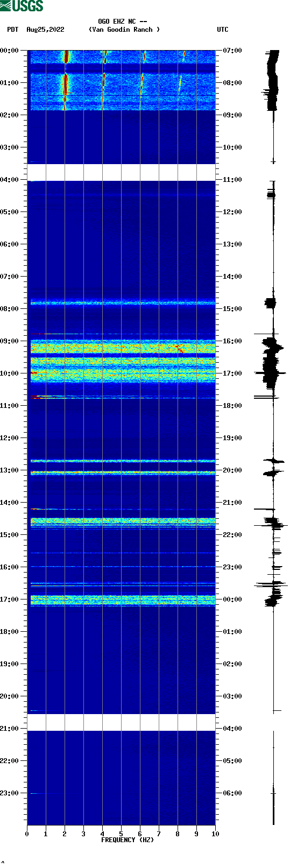Click the frequency tick label '4'

point(102,834)
